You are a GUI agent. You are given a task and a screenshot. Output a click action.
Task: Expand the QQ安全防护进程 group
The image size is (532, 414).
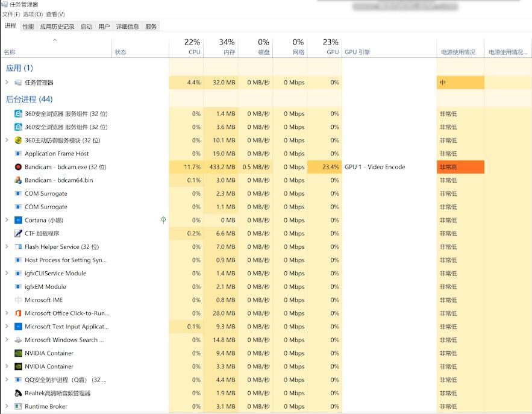[7, 380]
